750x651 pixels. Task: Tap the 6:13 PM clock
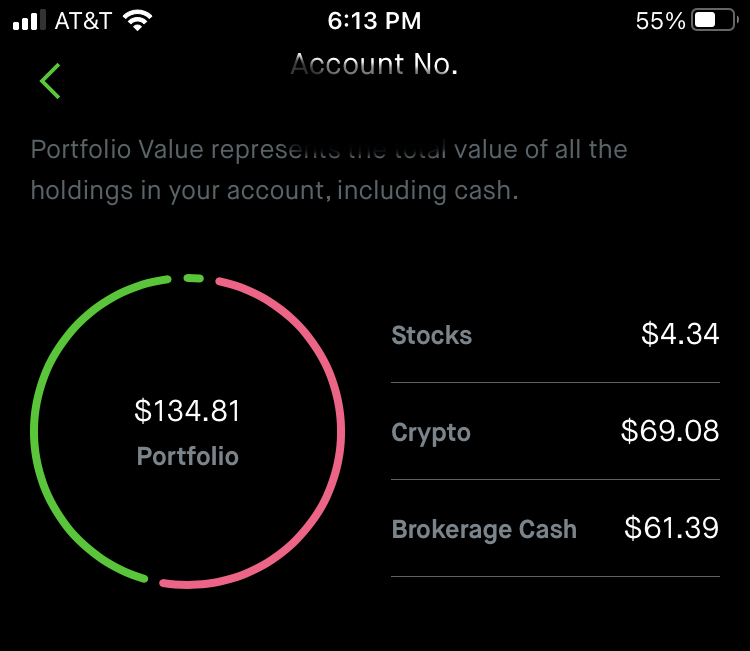pos(374,20)
